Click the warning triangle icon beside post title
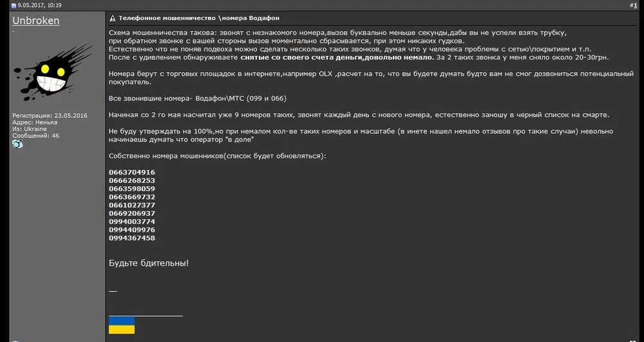644x342 pixels. click(113, 18)
